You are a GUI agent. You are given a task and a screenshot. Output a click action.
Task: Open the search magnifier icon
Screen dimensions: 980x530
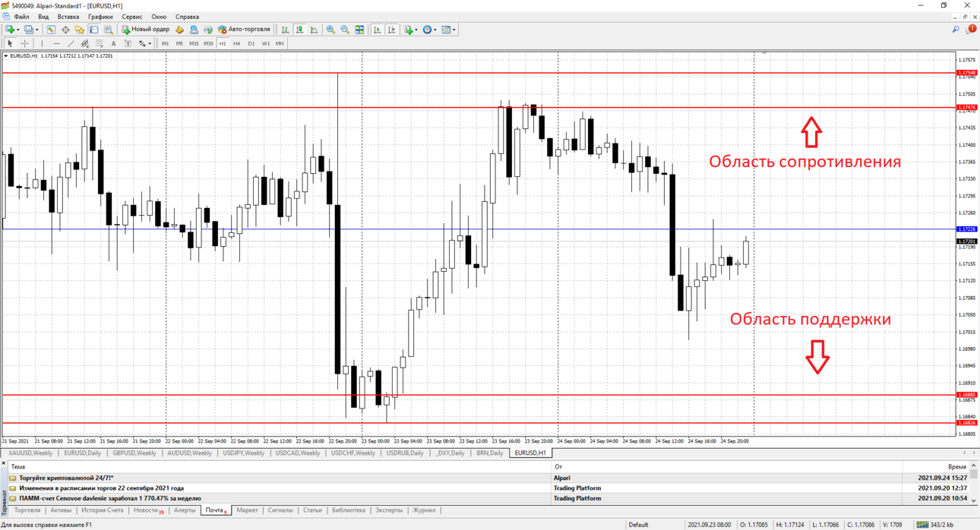(x=956, y=30)
